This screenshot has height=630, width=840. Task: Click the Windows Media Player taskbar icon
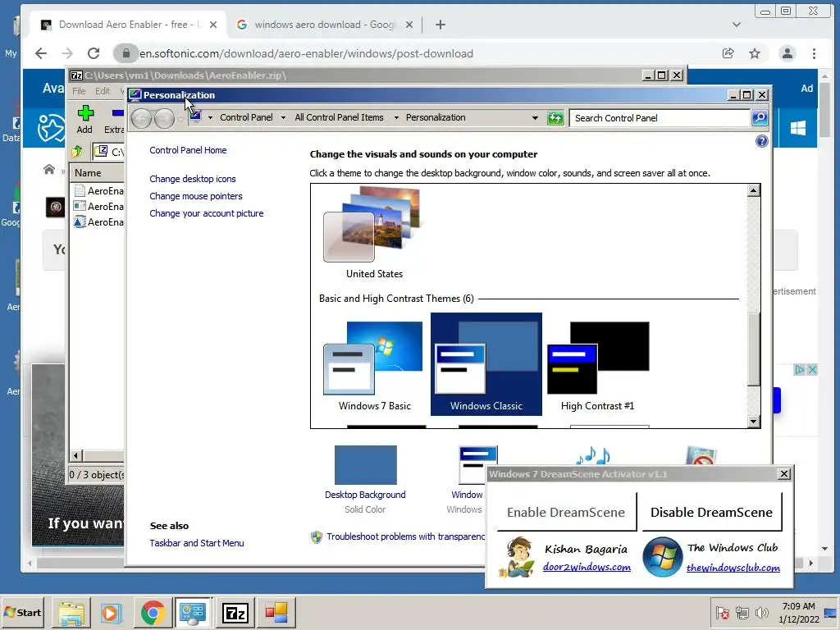point(112,613)
